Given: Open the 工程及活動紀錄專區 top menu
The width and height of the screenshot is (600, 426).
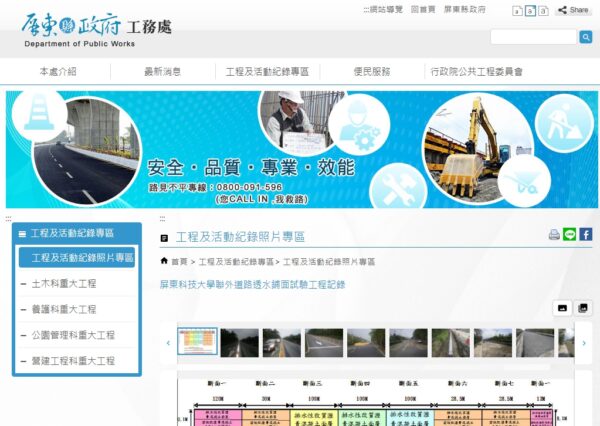Looking at the screenshot, I should coord(267,72).
